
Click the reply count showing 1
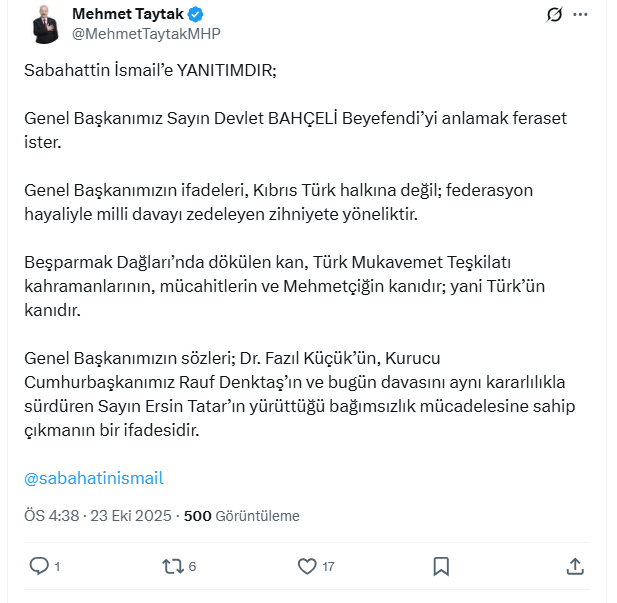(57, 567)
